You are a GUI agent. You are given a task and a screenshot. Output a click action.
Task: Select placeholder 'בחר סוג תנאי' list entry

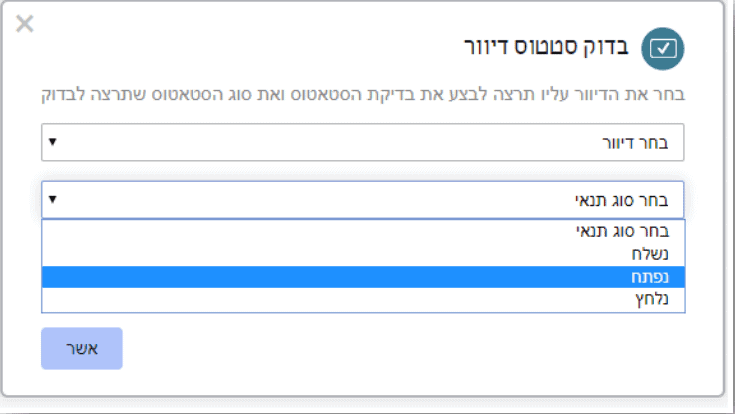[363, 231]
